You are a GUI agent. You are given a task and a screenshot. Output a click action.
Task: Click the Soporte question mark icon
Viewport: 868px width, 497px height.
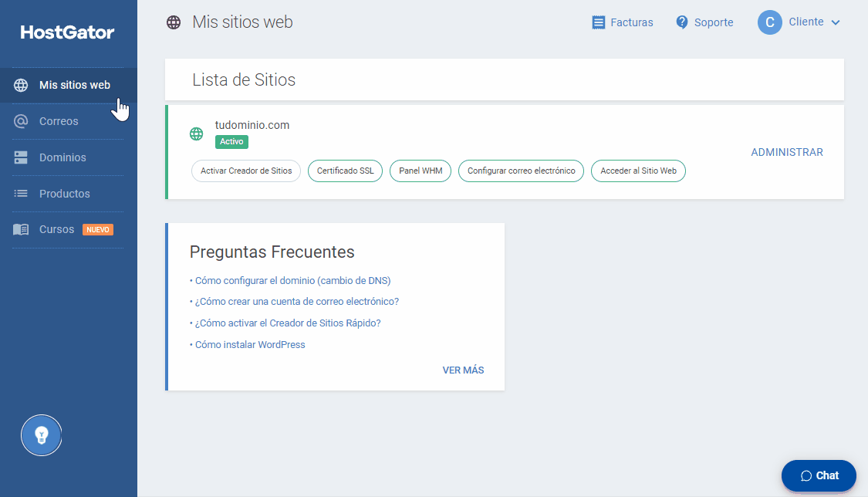click(682, 22)
